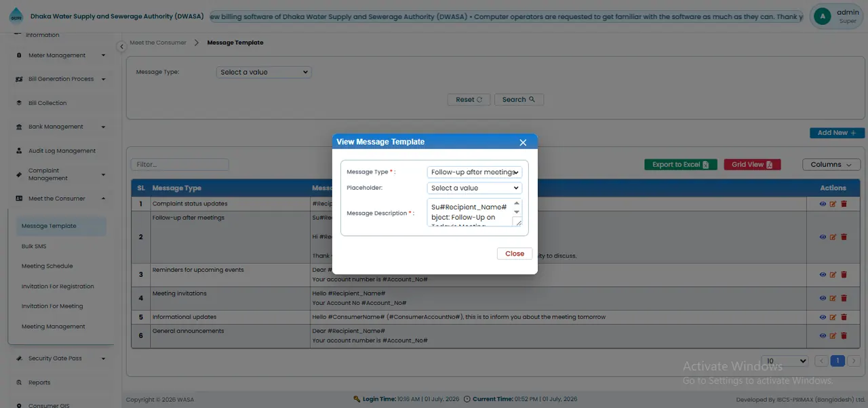This screenshot has width=868, height=408.
Task: Open the Message Type dropdown in the dialog
Action: click(x=475, y=172)
